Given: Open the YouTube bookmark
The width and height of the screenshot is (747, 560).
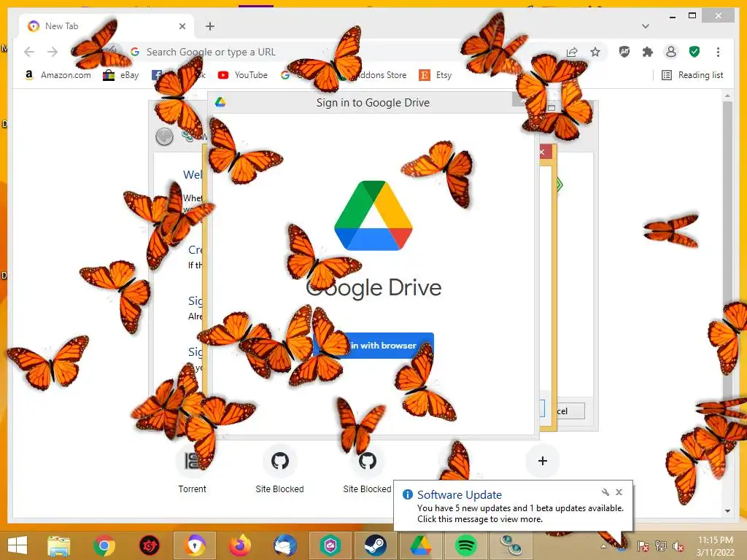Looking at the screenshot, I should 242,75.
